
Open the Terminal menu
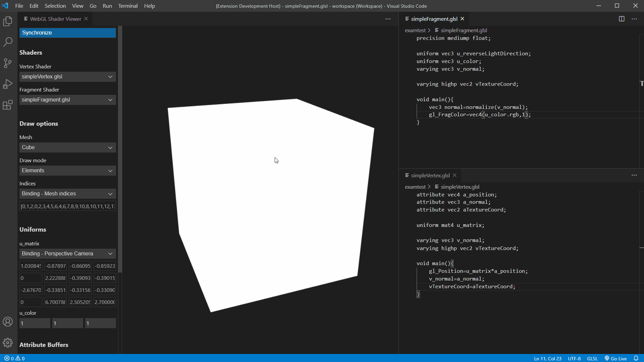click(x=128, y=6)
